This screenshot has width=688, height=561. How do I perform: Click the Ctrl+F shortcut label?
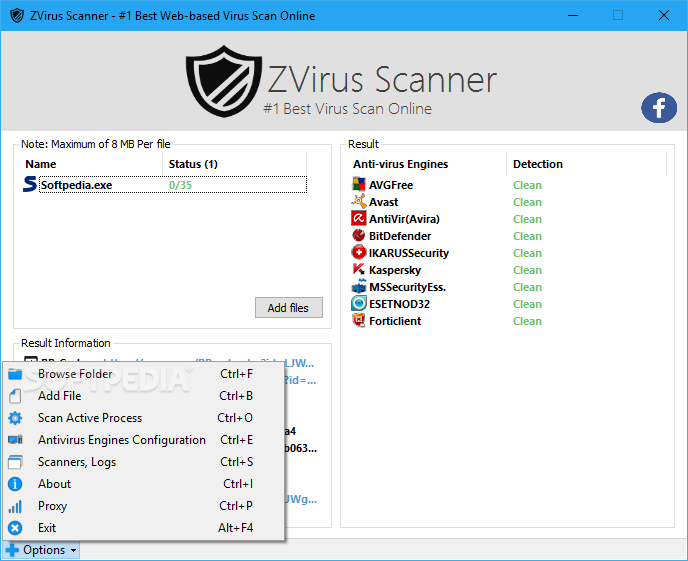pyautogui.click(x=236, y=374)
